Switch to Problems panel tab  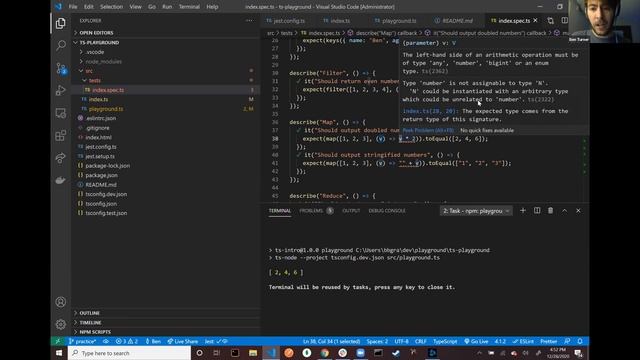point(316,211)
